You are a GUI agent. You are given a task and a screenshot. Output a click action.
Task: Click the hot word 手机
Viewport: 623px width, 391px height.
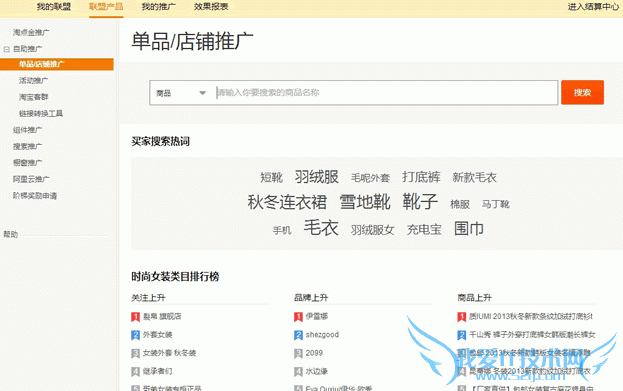tap(282, 230)
